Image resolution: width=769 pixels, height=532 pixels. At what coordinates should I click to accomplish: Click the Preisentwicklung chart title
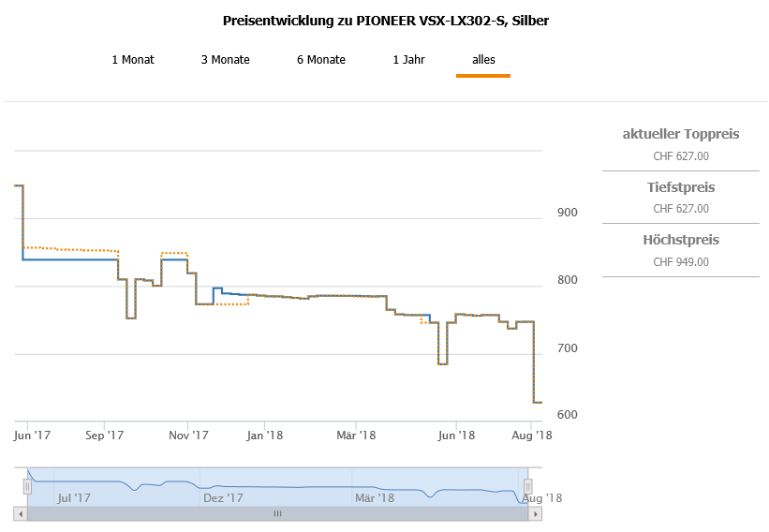[x=386, y=20]
